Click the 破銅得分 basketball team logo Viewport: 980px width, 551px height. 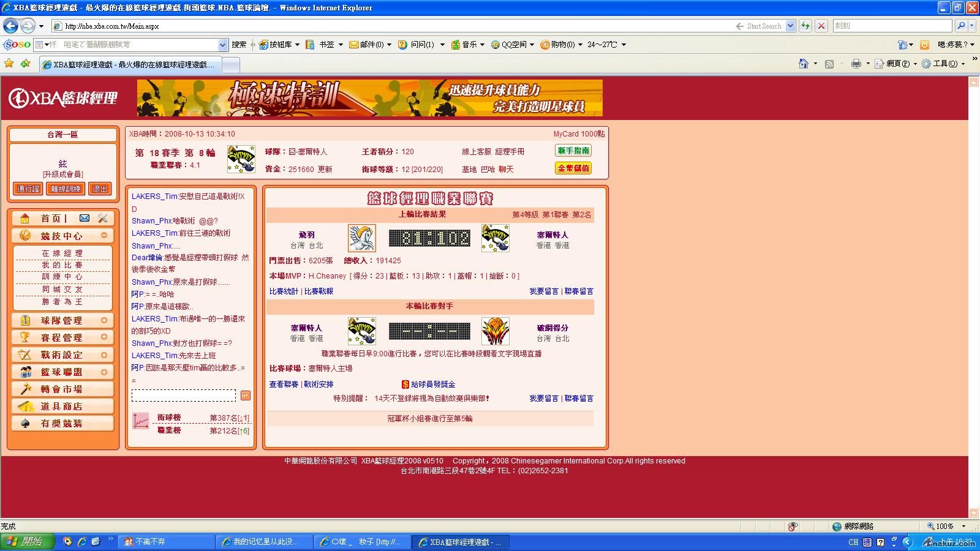click(x=496, y=331)
